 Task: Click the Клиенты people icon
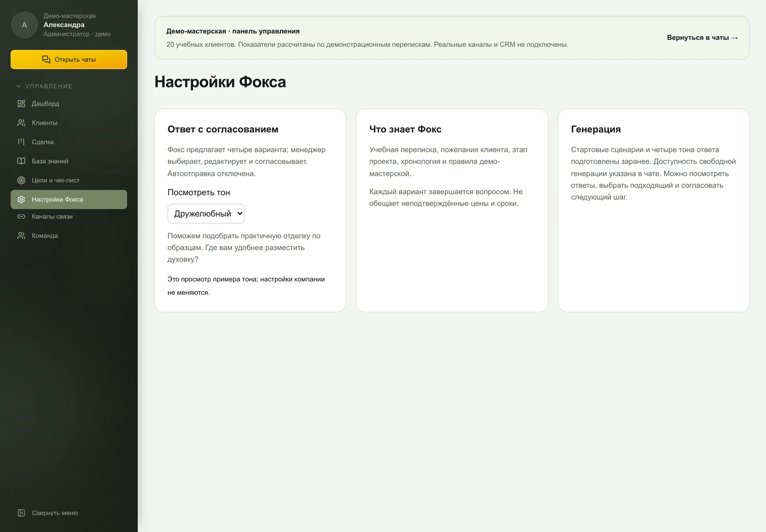(x=21, y=123)
